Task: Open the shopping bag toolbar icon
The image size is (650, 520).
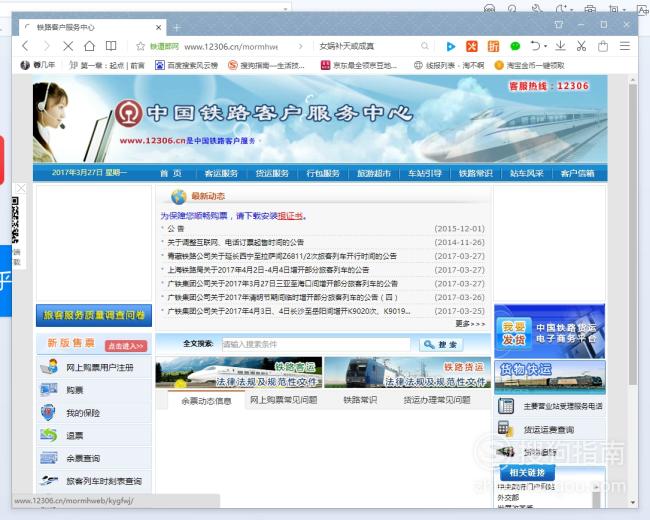Action: coord(603,46)
